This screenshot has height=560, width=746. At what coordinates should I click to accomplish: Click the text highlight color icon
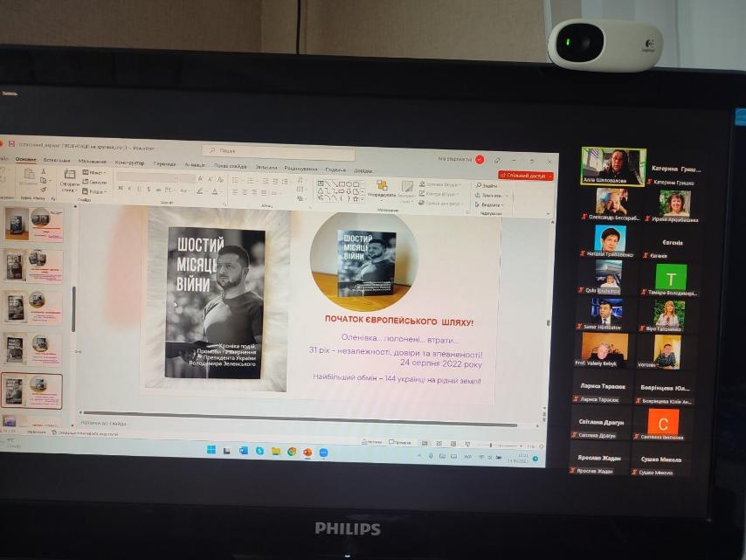(200, 191)
